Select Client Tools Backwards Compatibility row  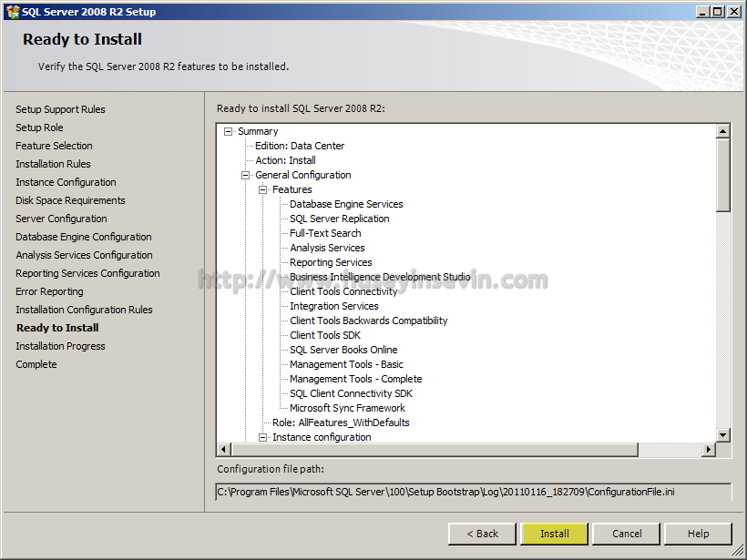pos(369,321)
